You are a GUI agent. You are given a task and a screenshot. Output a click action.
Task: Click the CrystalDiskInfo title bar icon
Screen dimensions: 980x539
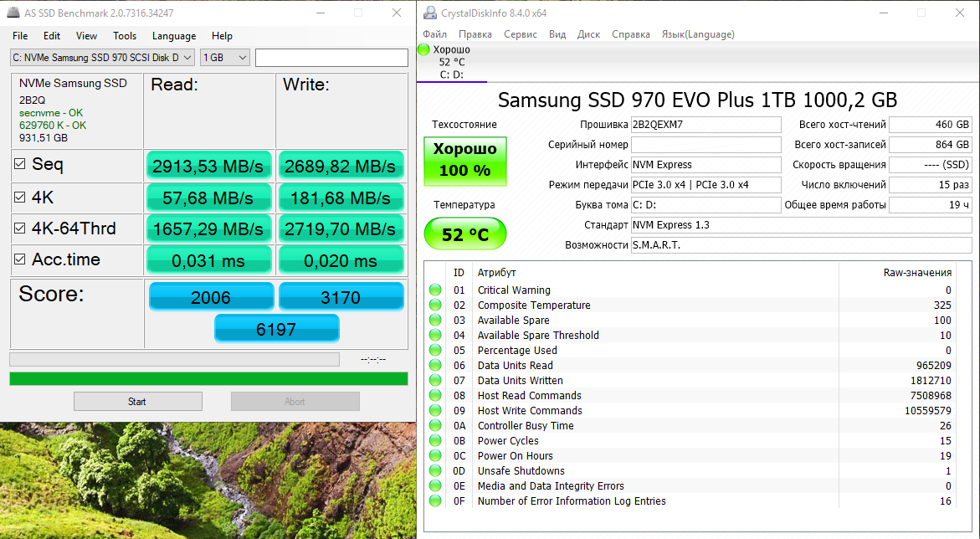[x=430, y=13]
